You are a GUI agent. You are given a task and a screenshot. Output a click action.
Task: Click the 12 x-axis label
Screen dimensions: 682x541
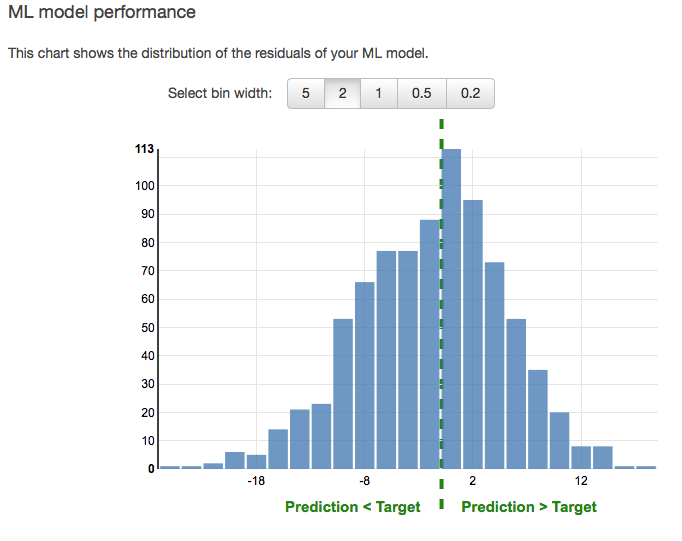point(581,480)
